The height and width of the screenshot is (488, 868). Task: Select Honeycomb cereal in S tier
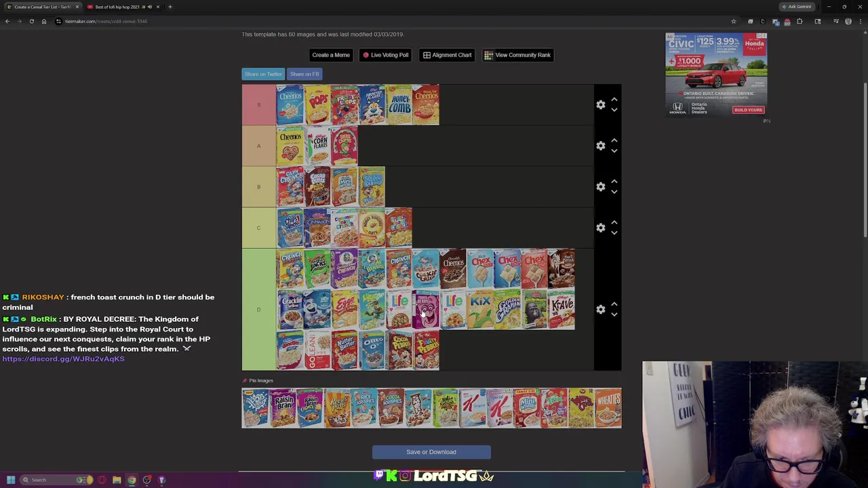point(398,105)
